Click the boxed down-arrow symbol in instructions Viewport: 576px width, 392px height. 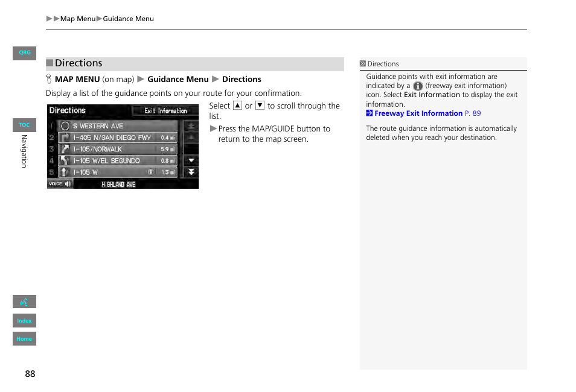[260, 106]
